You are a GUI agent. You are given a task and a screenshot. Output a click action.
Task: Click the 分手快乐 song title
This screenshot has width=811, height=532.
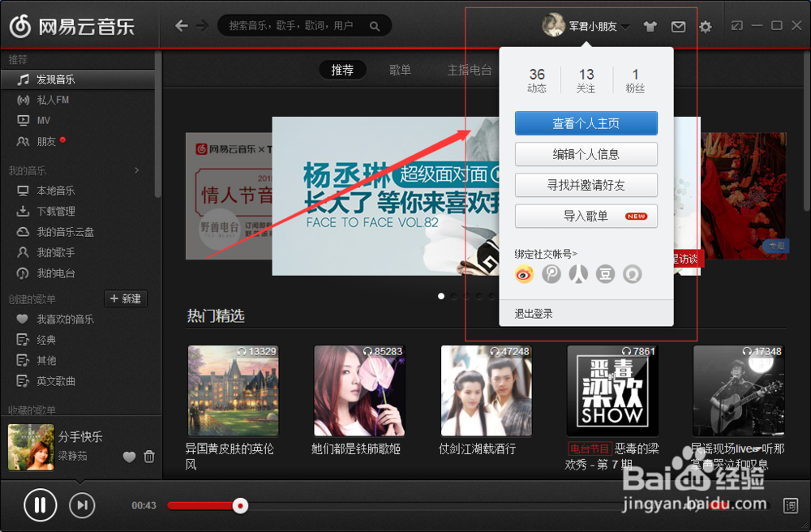[80, 437]
